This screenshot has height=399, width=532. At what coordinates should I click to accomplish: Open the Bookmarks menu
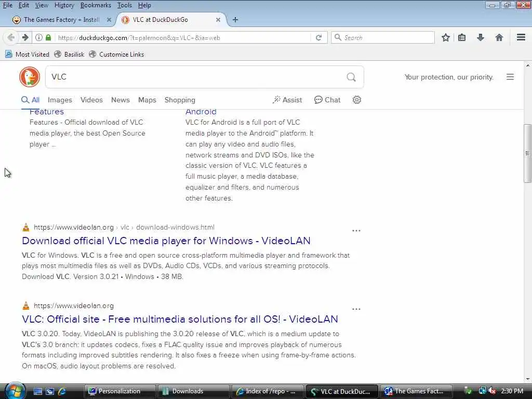tap(96, 5)
